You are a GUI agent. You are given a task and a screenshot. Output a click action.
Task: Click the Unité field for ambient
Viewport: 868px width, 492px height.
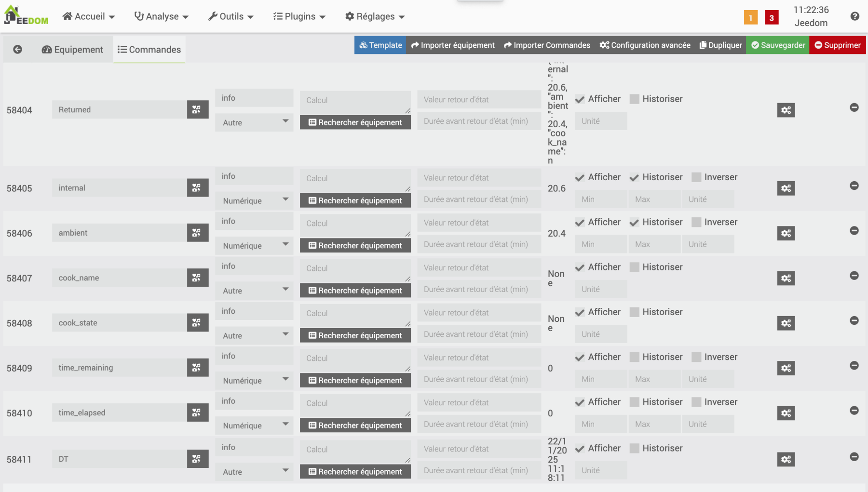[x=707, y=244]
